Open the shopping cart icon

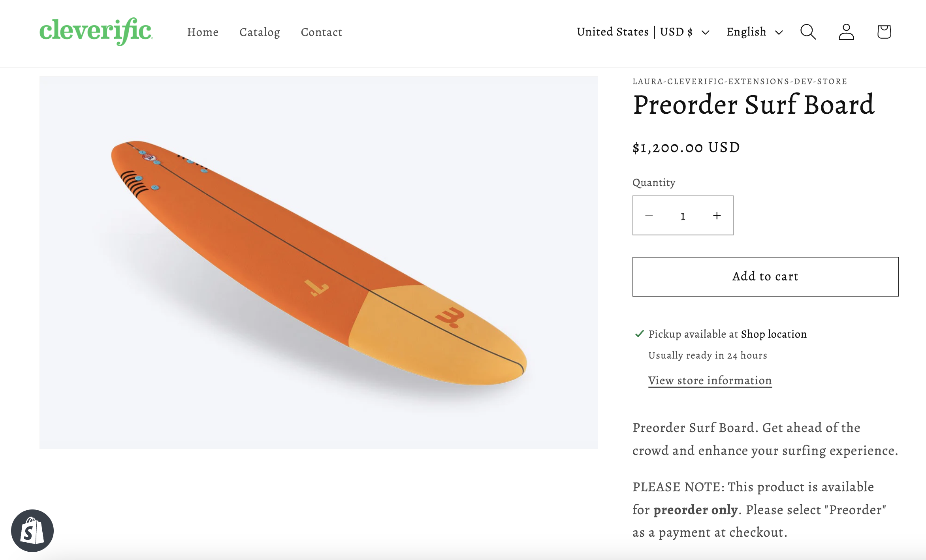[x=884, y=32]
